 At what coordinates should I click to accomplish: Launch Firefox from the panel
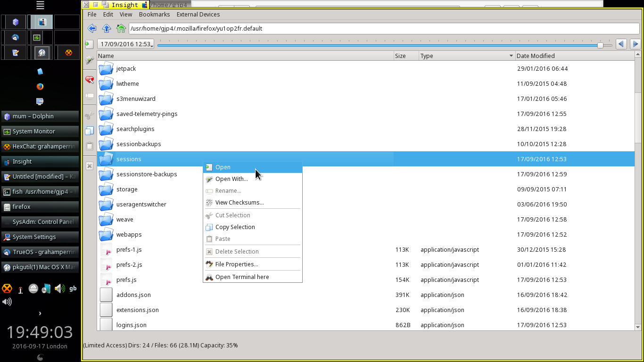pos(40,87)
